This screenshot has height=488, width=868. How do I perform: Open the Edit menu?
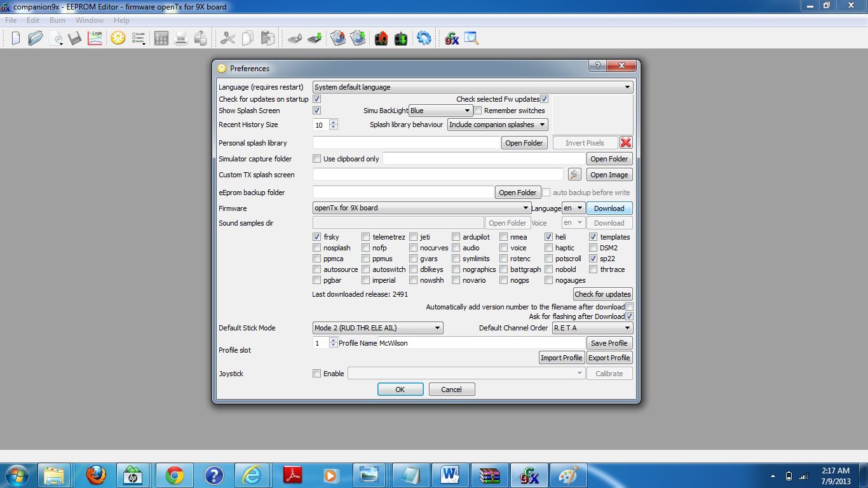(x=33, y=20)
